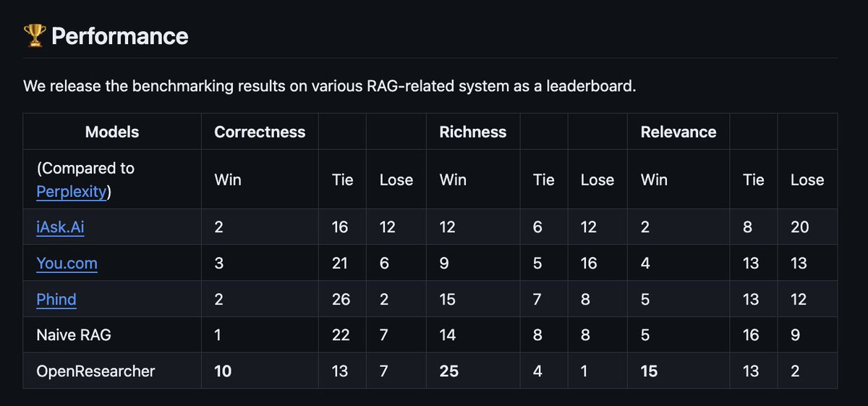The width and height of the screenshot is (868, 406).
Task: Click the Lose label left of Richness Win
Action: pyautogui.click(x=396, y=179)
